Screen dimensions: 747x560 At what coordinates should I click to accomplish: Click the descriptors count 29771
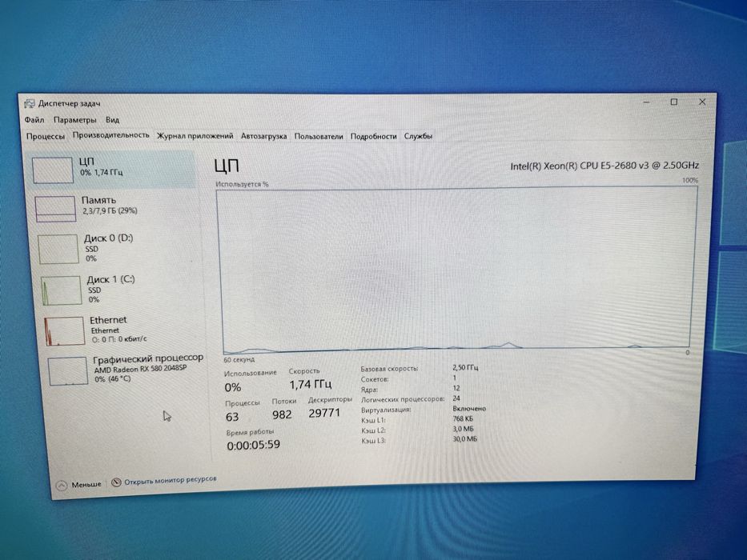coord(324,413)
